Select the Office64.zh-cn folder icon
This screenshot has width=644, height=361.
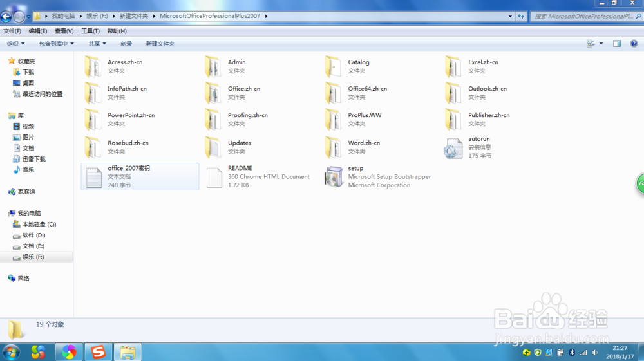333,93
